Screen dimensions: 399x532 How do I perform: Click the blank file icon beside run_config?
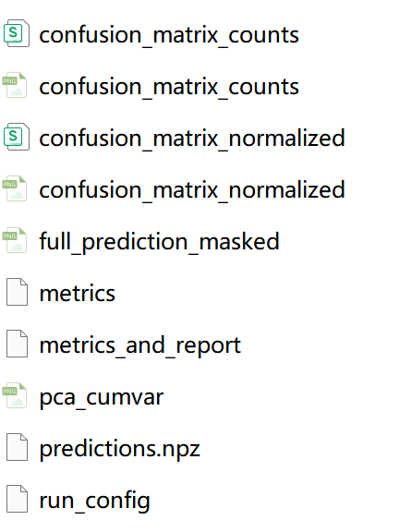(17, 499)
